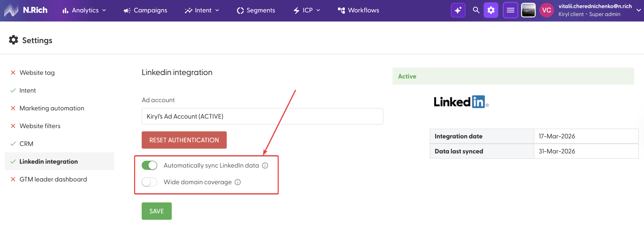Open the Campaigns menu
644x231 pixels.
pyautogui.click(x=145, y=10)
